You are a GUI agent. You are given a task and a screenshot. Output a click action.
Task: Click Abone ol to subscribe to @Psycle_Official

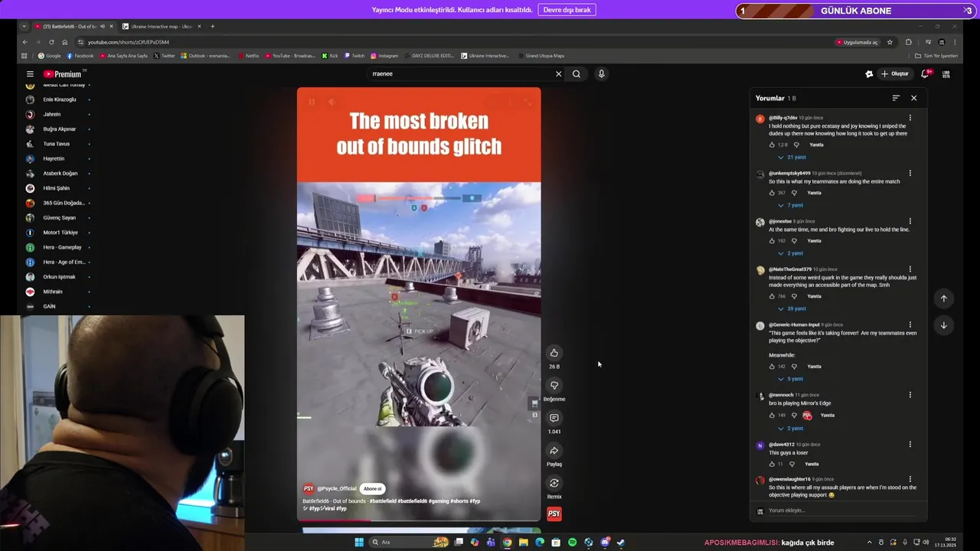[x=373, y=488]
